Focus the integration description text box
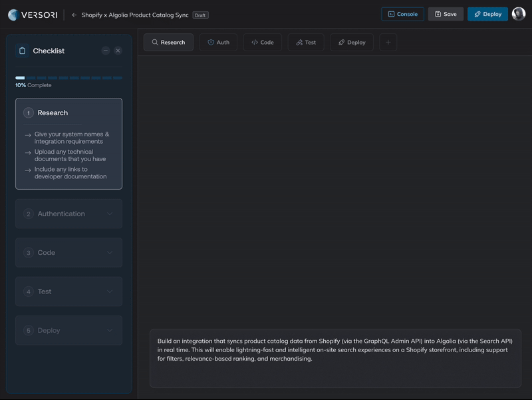Image resolution: width=532 pixels, height=400 pixels. (x=335, y=358)
